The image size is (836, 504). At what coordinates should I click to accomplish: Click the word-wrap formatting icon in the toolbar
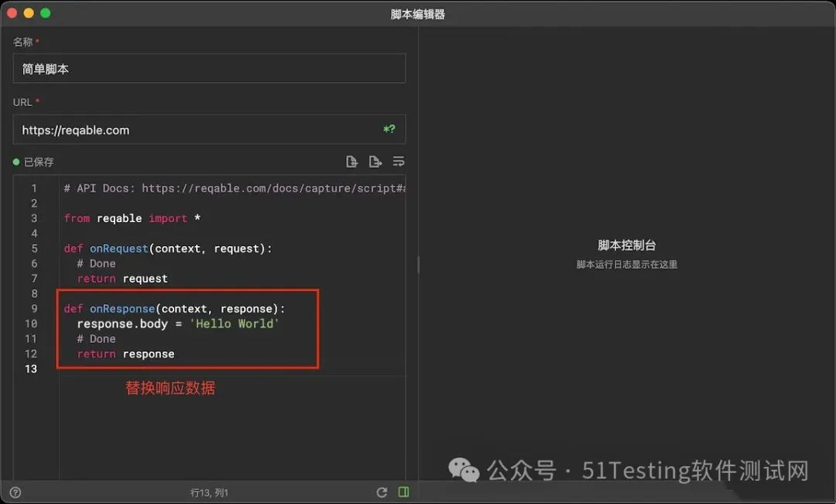tap(399, 161)
